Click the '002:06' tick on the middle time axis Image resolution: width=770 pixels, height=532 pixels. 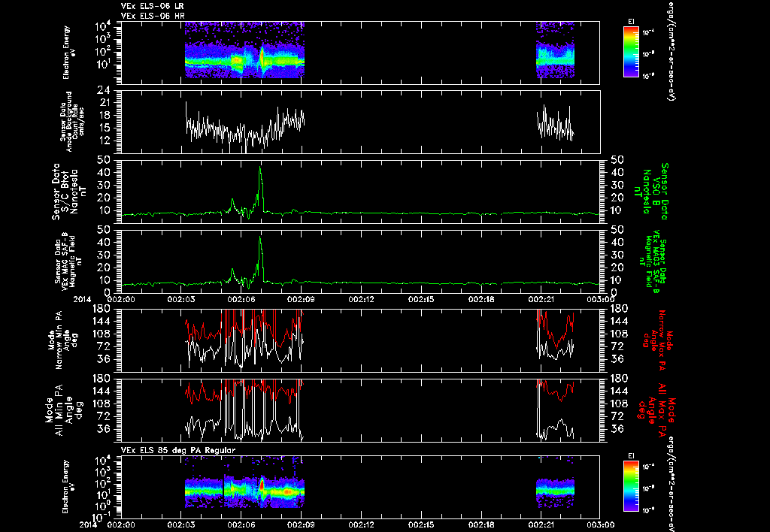[241, 299]
